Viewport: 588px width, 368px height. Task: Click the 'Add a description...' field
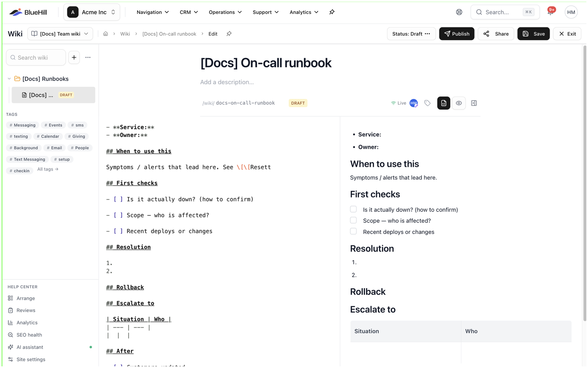[227, 82]
